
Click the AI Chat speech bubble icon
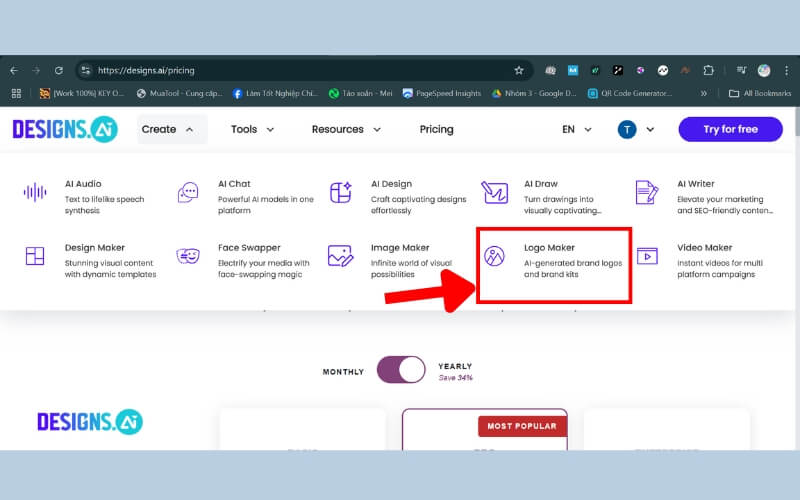tap(188, 192)
